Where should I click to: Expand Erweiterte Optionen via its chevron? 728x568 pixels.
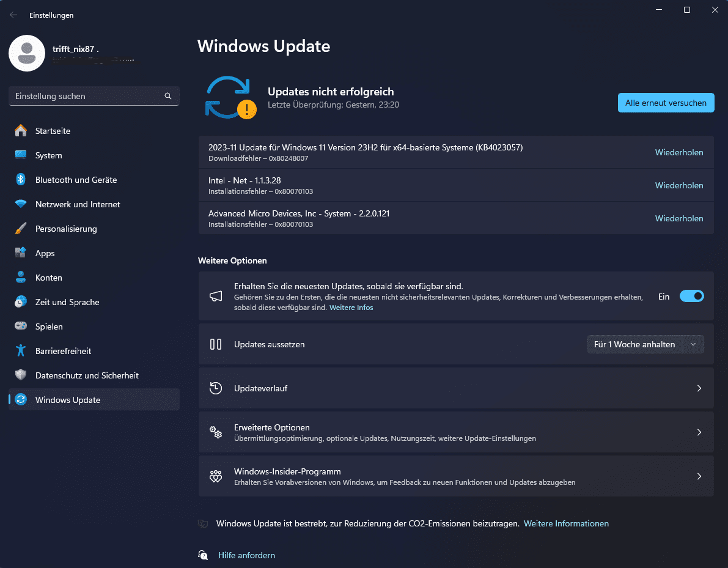(699, 432)
